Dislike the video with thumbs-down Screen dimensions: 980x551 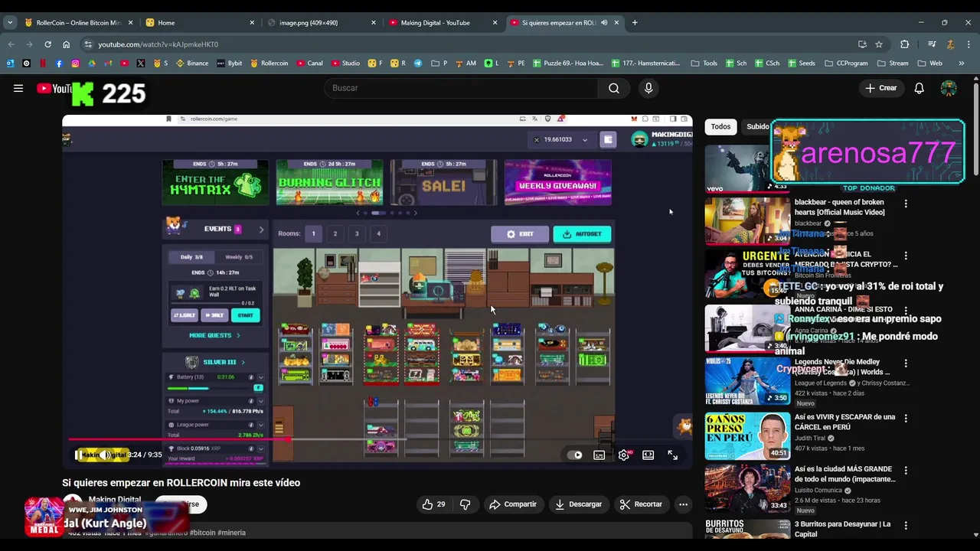465,504
